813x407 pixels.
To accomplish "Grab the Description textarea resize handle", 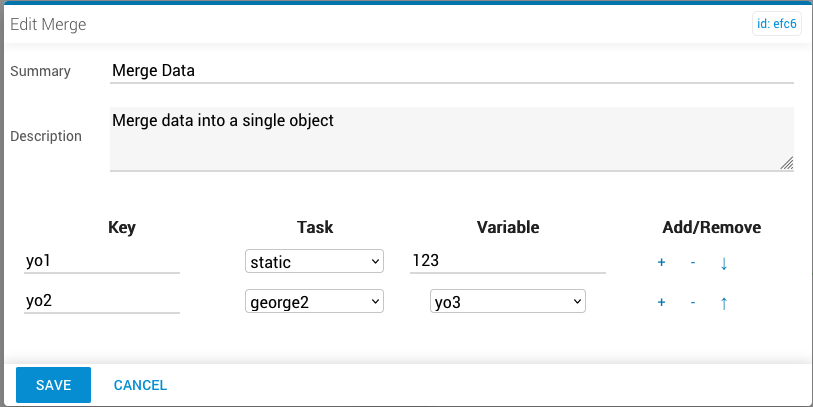I will click(x=787, y=163).
